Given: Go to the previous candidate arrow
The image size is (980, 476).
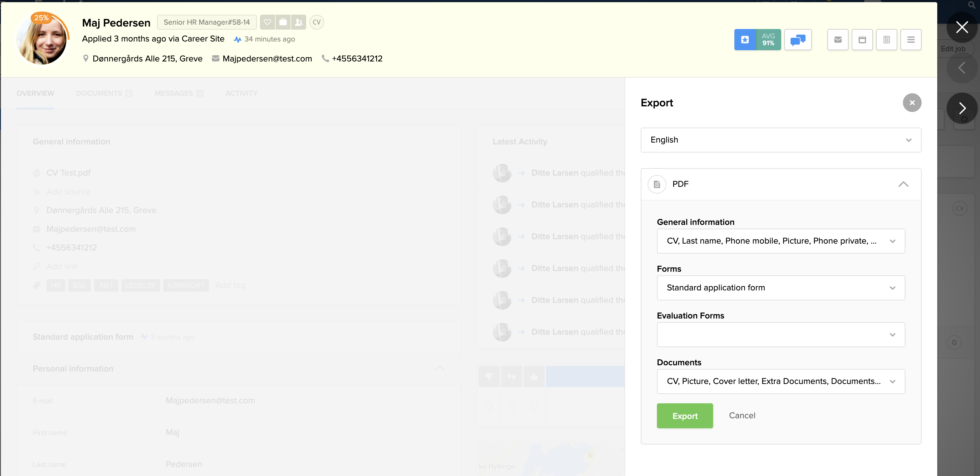Looking at the screenshot, I should click(x=962, y=68).
